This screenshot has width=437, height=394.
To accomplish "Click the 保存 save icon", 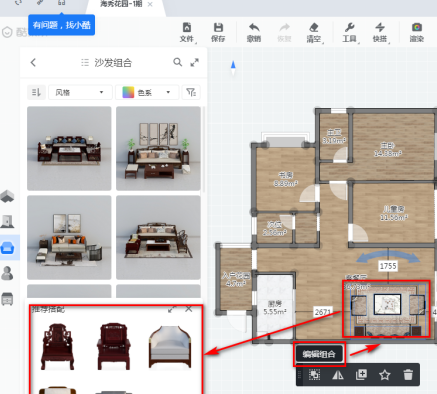I will tap(218, 32).
